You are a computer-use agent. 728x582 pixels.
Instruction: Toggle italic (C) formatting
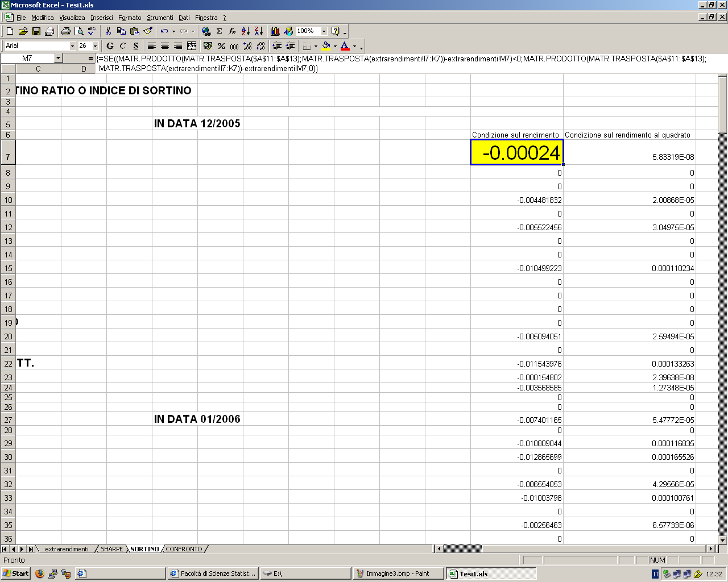[123, 46]
